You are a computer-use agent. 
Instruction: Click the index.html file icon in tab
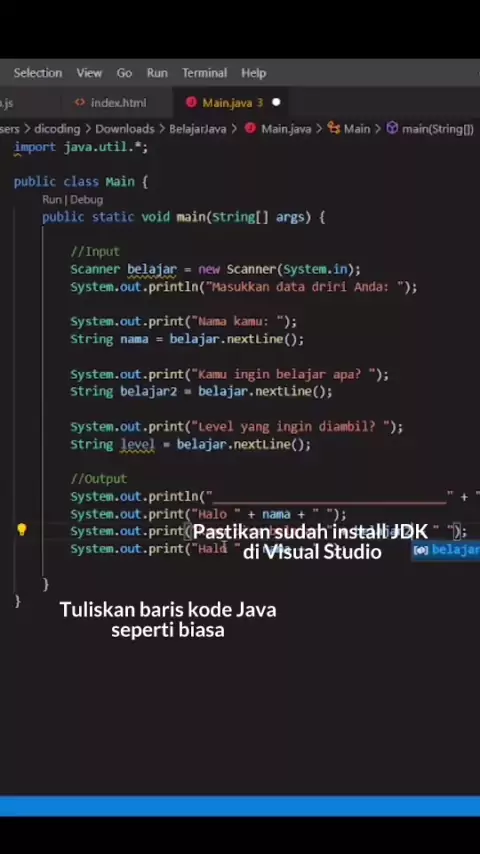coord(80,102)
